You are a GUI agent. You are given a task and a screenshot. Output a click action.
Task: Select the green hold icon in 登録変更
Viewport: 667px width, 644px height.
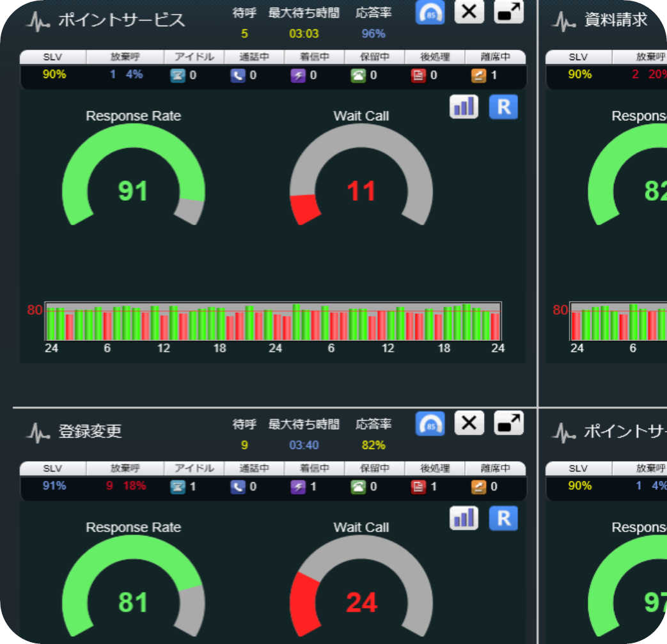[358, 487]
